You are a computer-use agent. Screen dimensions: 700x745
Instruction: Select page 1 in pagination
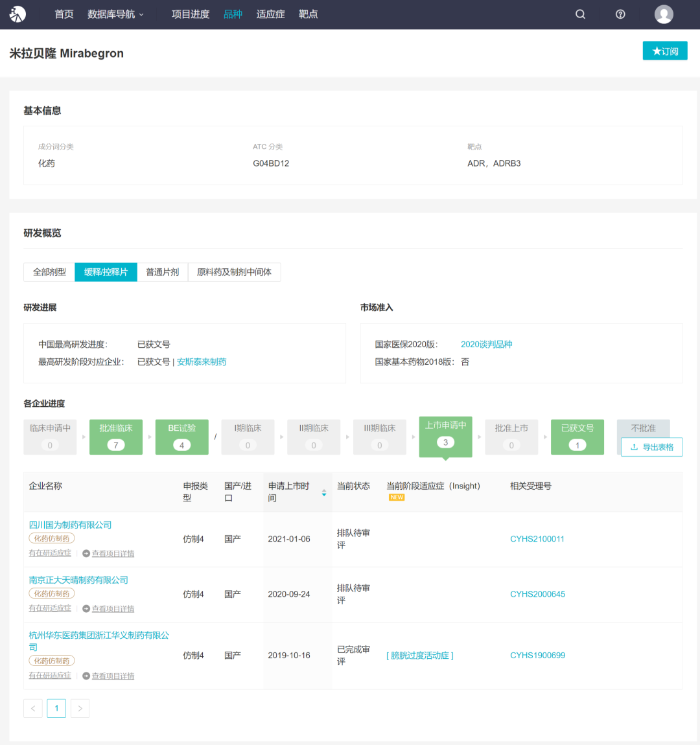pyautogui.click(x=56, y=709)
